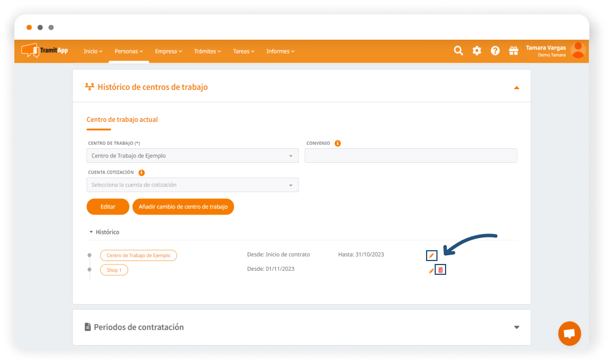Expand the Periodos de contratación section
Screen dimensions: 610x364
[x=516, y=327]
